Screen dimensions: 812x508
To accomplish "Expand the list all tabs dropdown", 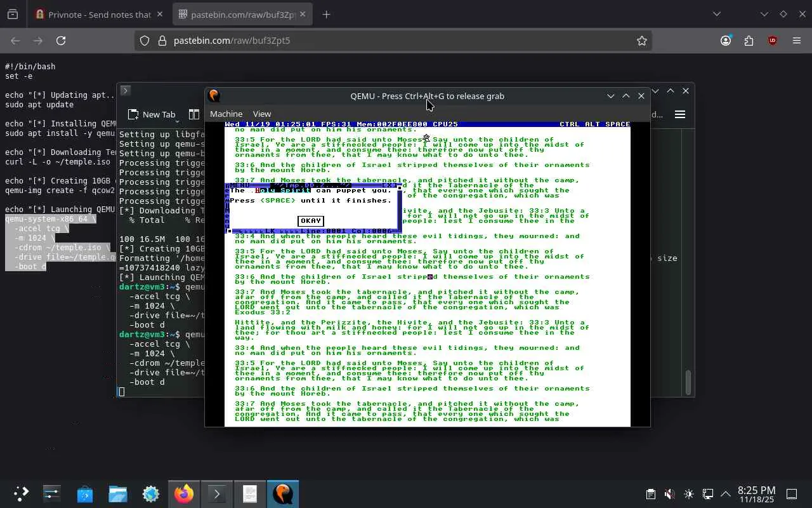I will pos(717,14).
